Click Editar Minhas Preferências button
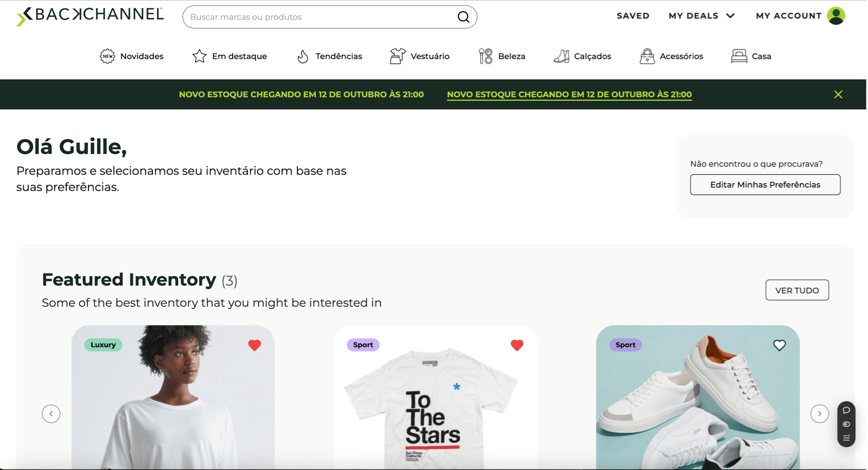Image resolution: width=868 pixels, height=470 pixels. (x=765, y=185)
